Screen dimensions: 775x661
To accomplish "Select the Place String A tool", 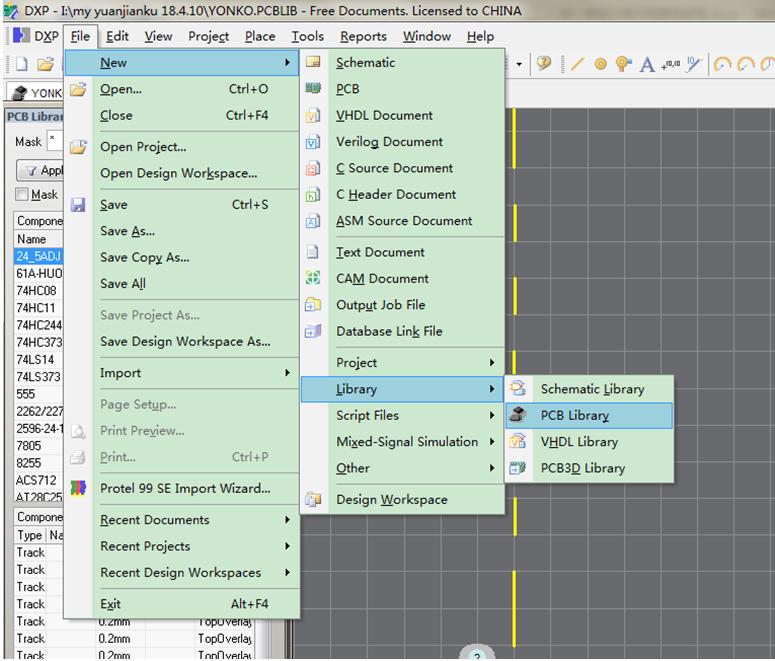I will point(647,64).
